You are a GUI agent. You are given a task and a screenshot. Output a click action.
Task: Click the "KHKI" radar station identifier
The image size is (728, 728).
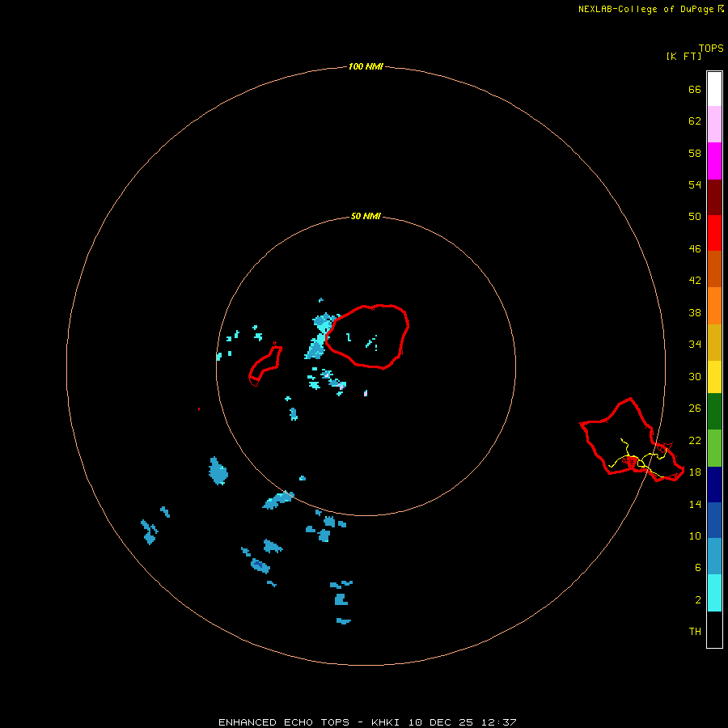[387, 722]
